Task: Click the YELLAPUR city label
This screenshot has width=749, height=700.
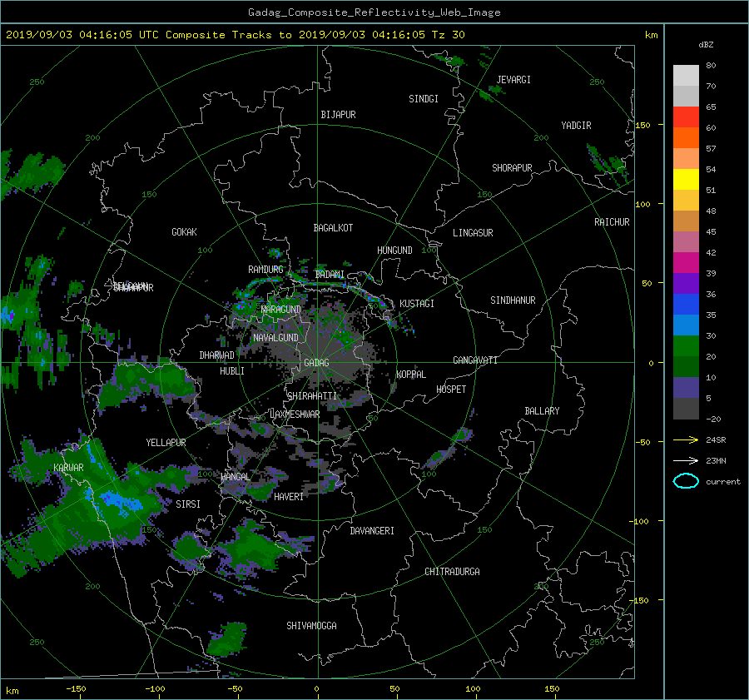Action: pos(166,443)
